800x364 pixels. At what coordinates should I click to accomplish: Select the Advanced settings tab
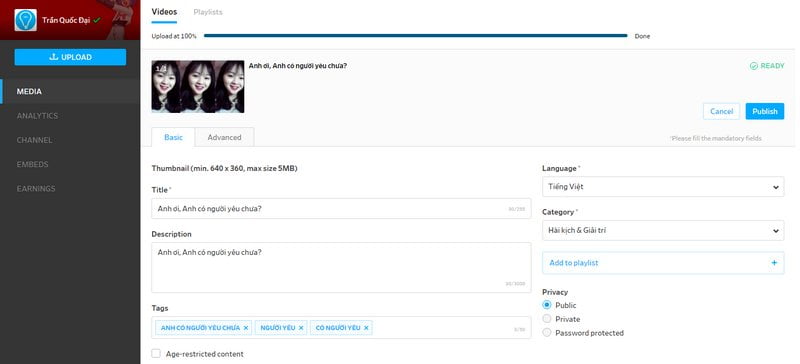tap(224, 137)
